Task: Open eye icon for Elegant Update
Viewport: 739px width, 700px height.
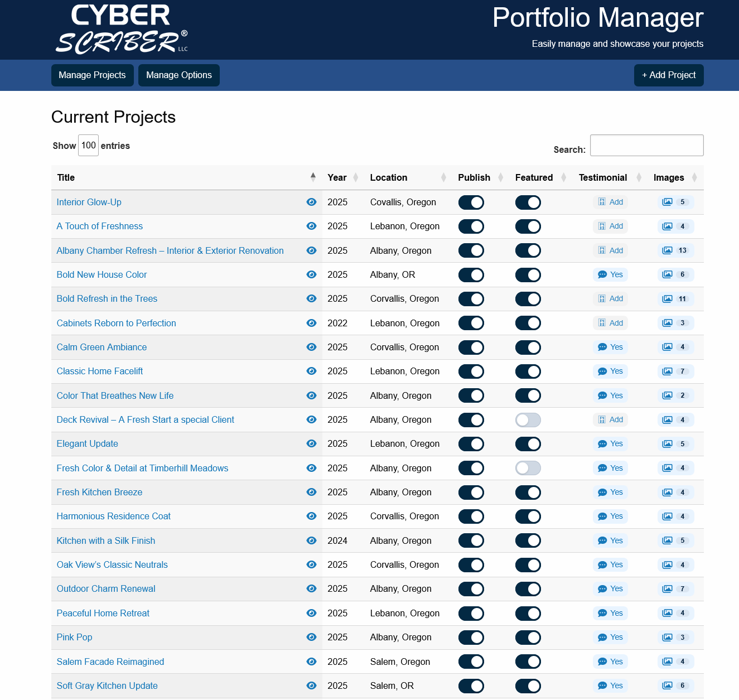Action: tap(311, 443)
